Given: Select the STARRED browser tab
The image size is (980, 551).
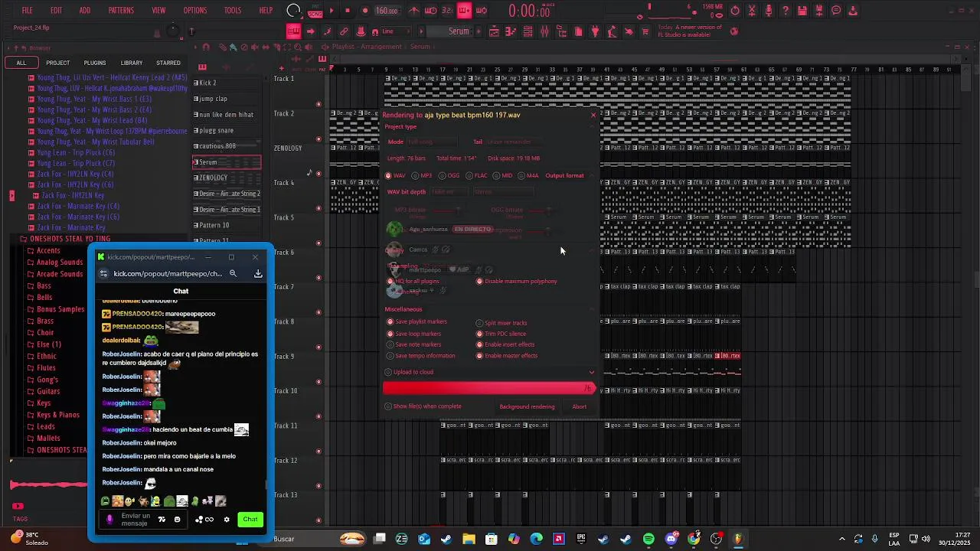Looking at the screenshot, I should [x=168, y=63].
